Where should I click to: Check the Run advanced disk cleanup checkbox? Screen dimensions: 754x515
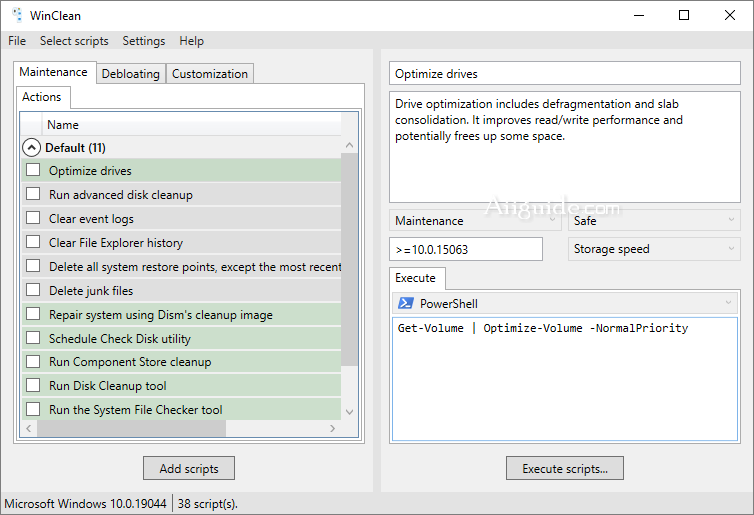click(x=33, y=194)
